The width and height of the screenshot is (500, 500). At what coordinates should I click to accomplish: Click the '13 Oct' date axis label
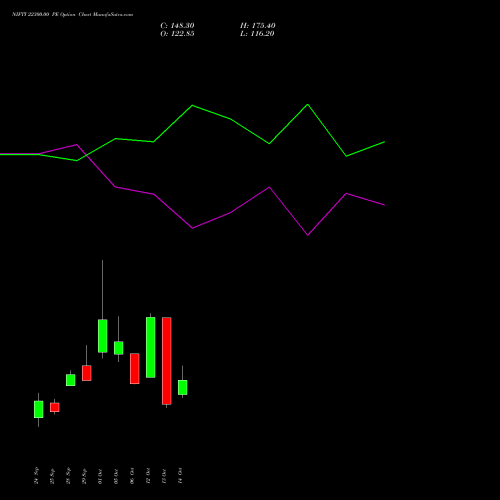(164, 476)
